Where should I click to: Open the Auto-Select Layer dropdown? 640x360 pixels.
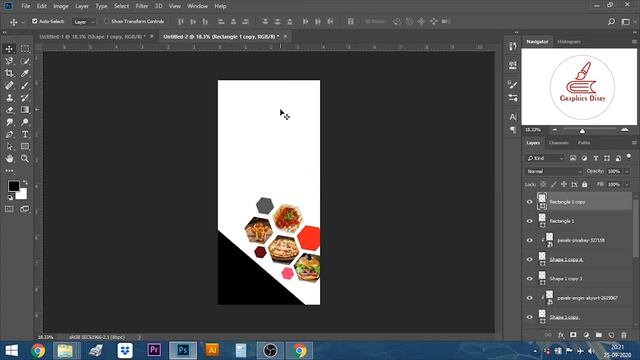coord(84,22)
